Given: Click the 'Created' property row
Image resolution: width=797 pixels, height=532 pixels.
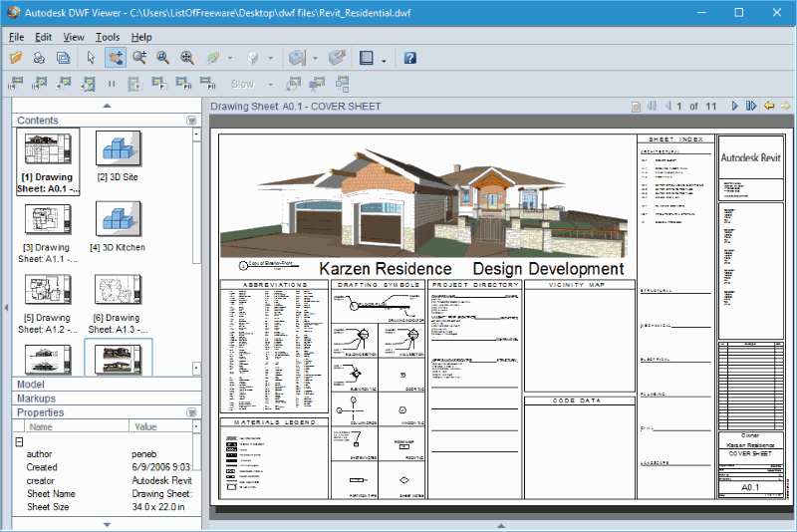Looking at the screenshot, I should click(109, 467).
